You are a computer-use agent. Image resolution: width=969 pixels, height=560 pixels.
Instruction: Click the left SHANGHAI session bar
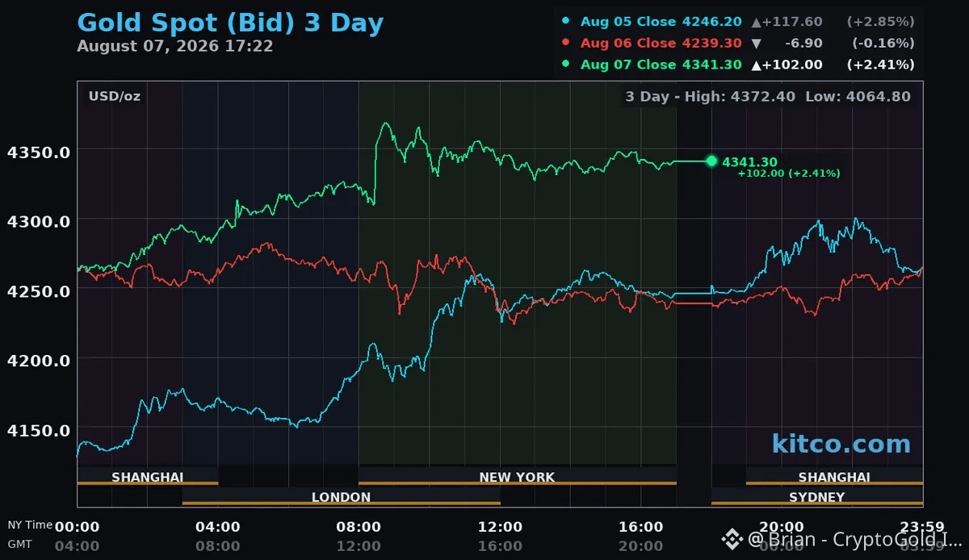(x=147, y=477)
